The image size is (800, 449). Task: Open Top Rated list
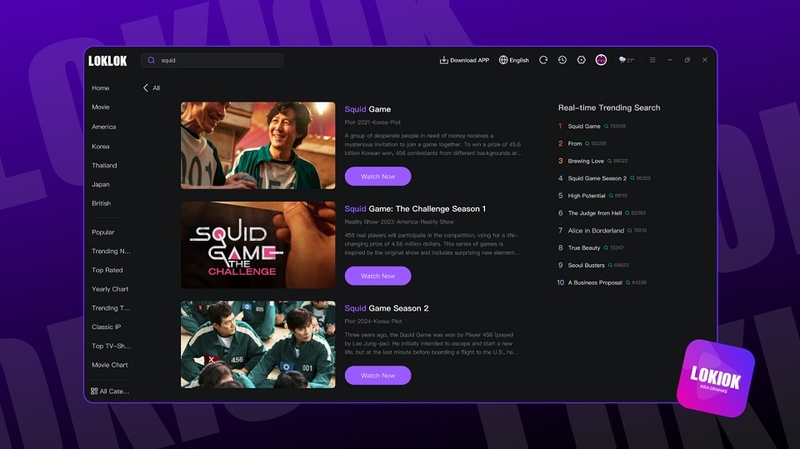107,270
